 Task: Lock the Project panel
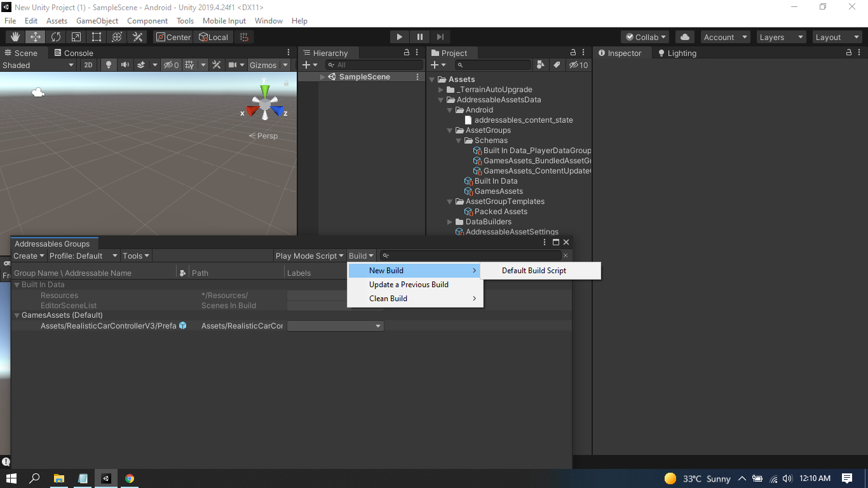coord(573,53)
